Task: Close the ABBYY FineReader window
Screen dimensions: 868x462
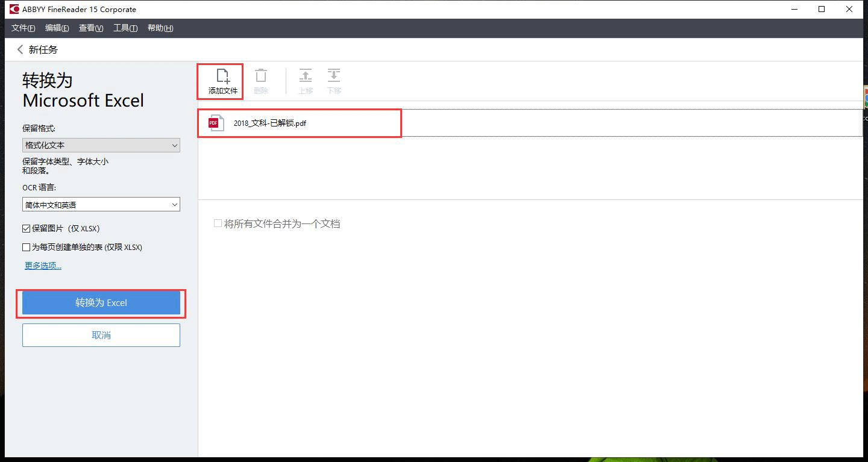Action: (850, 9)
